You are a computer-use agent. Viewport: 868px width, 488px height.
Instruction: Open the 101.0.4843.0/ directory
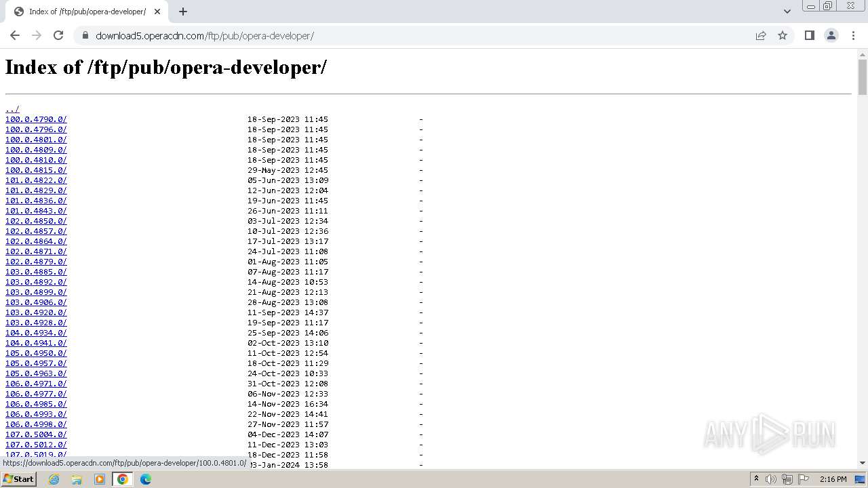click(x=36, y=211)
